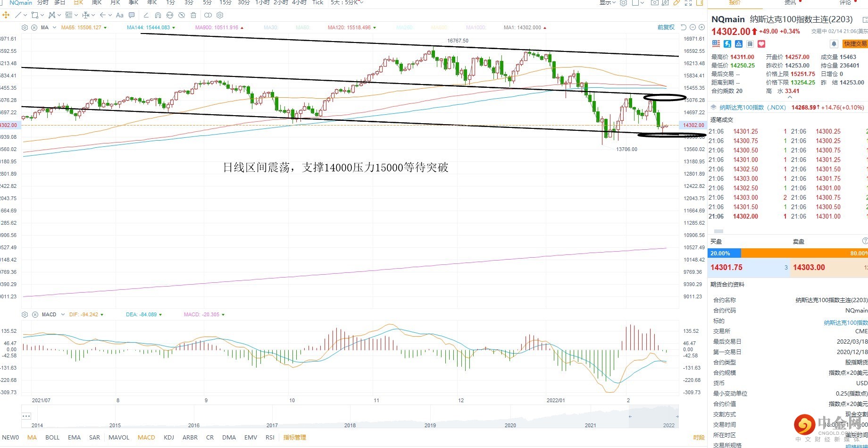The width and height of the screenshot is (868, 448).
Task: Click the 前复权 adjustment button
Action: point(666,27)
